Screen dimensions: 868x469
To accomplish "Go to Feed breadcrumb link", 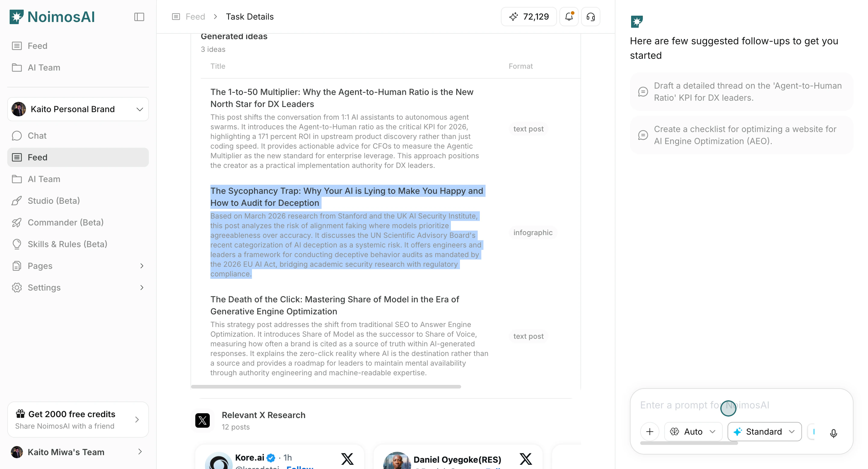I will click(195, 17).
